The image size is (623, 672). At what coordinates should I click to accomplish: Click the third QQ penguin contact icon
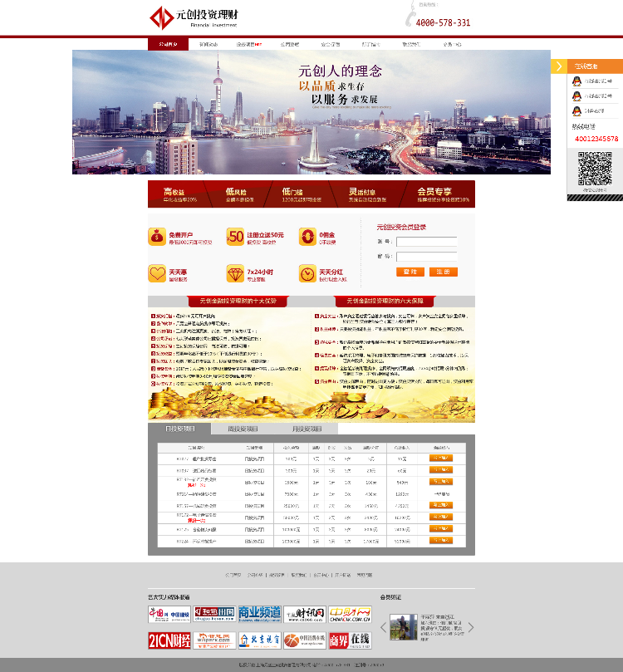[x=576, y=111]
